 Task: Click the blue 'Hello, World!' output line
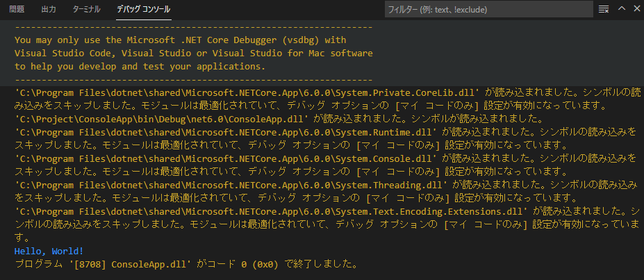click(x=49, y=250)
